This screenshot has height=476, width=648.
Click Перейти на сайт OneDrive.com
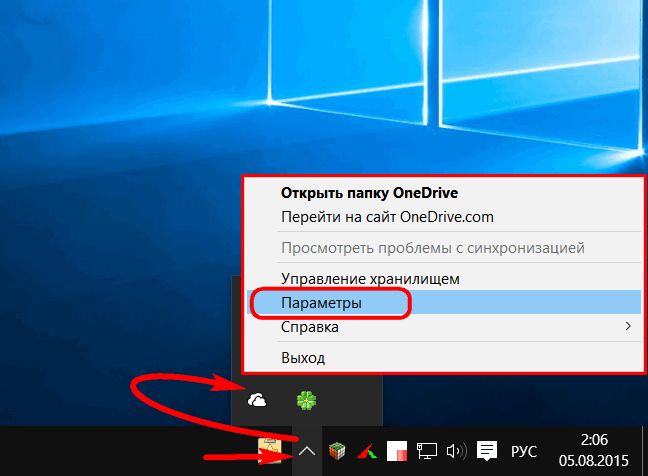pos(387,216)
